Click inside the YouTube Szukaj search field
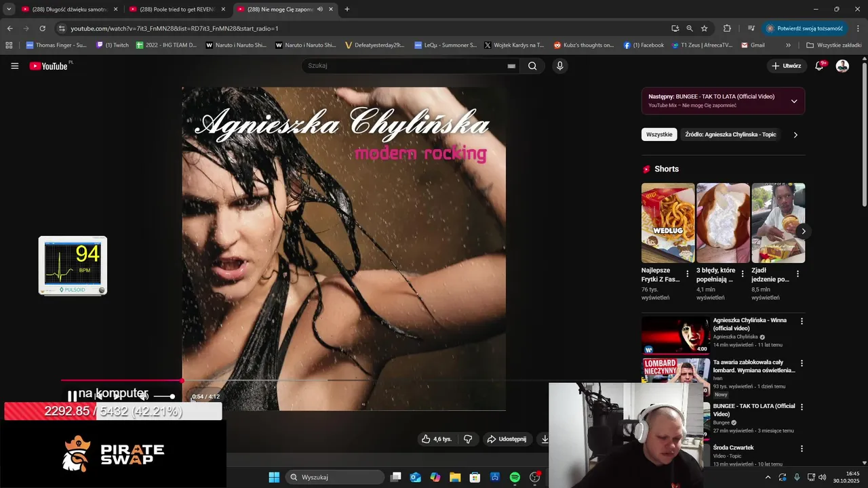This screenshot has width=868, height=488. (x=403, y=66)
